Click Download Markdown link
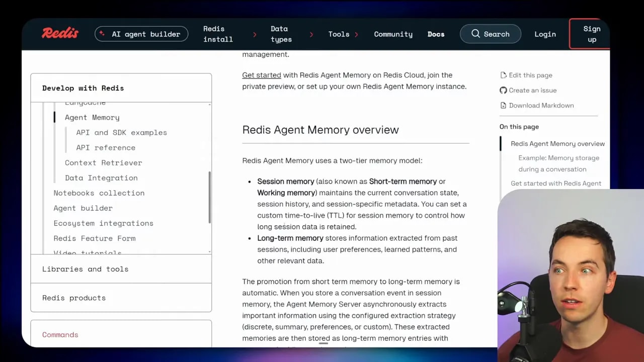The height and width of the screenshot is (362, 644). (x=541, y=105)
